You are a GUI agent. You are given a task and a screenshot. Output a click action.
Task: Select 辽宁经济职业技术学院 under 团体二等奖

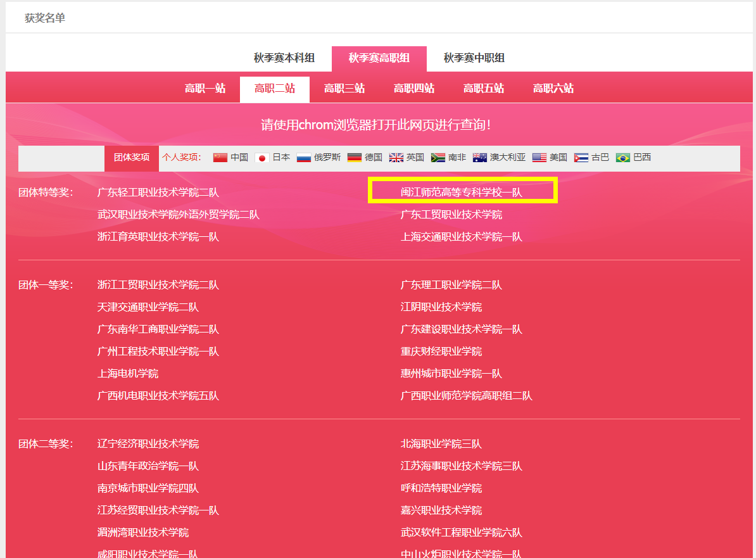click(x=148, y=444)
